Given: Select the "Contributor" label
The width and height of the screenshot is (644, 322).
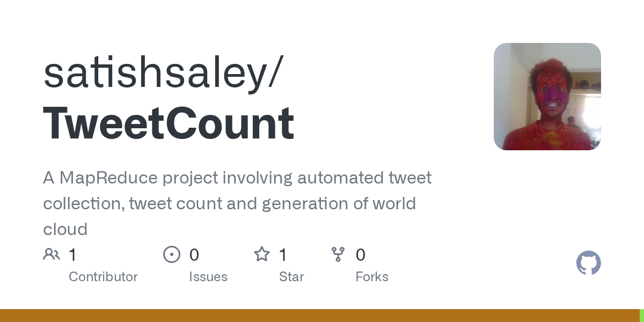Looking at the screenshot, I should click(x=103, y=277).
